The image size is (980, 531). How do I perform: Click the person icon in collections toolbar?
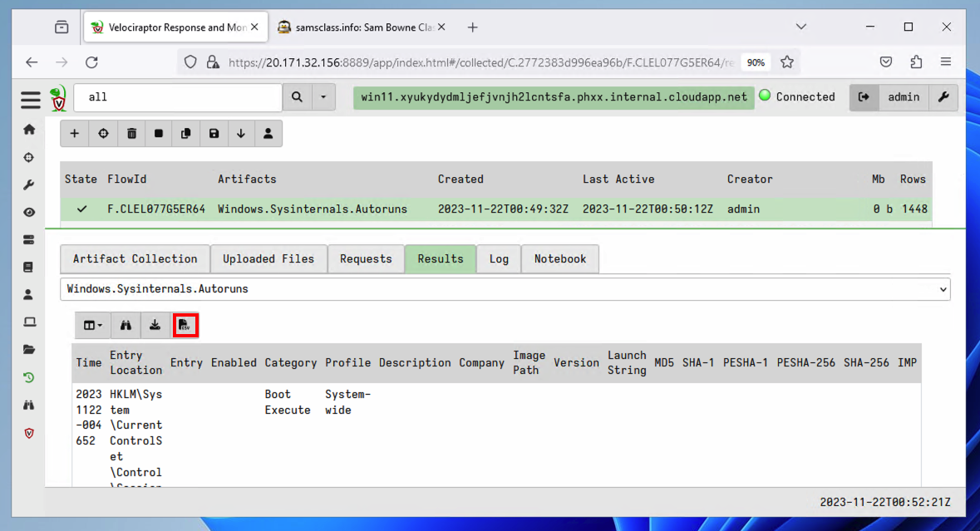point(268,134)
